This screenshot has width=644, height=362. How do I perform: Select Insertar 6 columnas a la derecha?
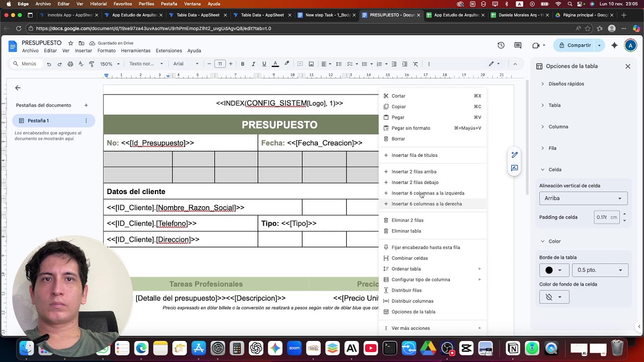(x=433, y=204)
